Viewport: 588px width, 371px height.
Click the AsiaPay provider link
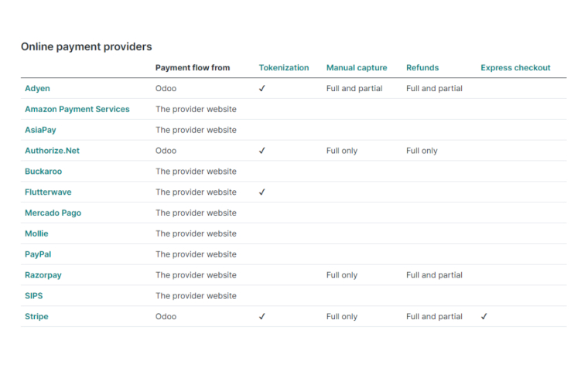pos(40,130)
